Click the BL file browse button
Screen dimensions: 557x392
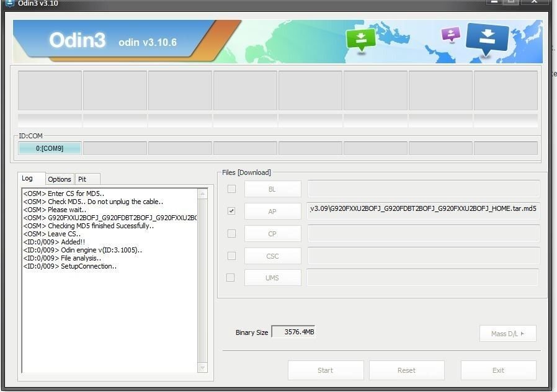coord(272,189)
